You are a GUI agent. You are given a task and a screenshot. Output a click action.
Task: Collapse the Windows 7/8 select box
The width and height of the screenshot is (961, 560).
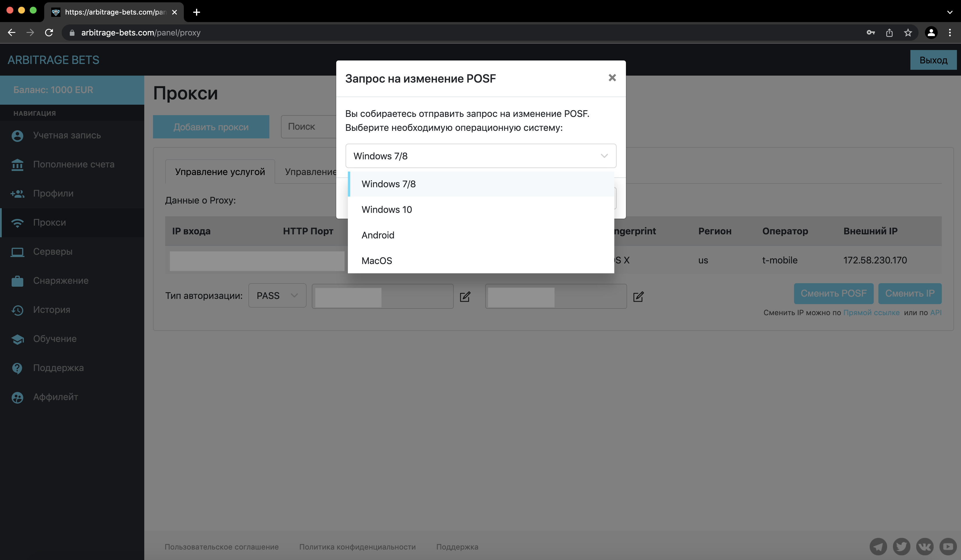[480, 156]
